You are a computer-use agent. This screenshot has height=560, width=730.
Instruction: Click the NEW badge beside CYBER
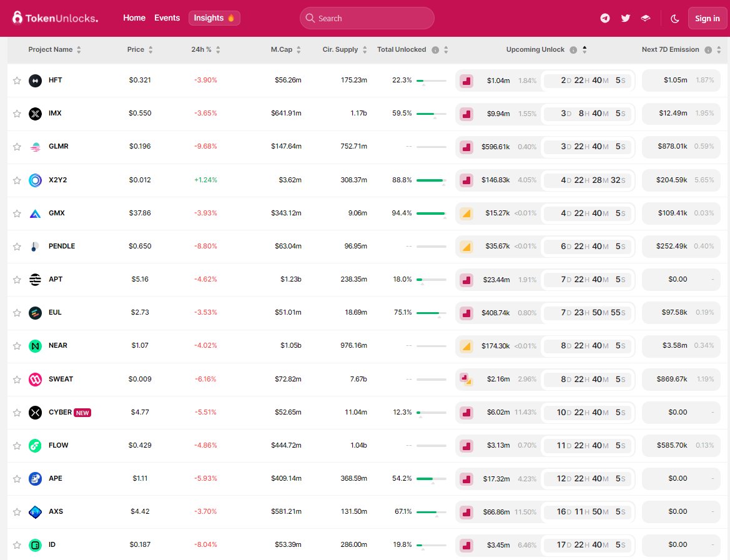pyautogui.click(x=82, y=413)
